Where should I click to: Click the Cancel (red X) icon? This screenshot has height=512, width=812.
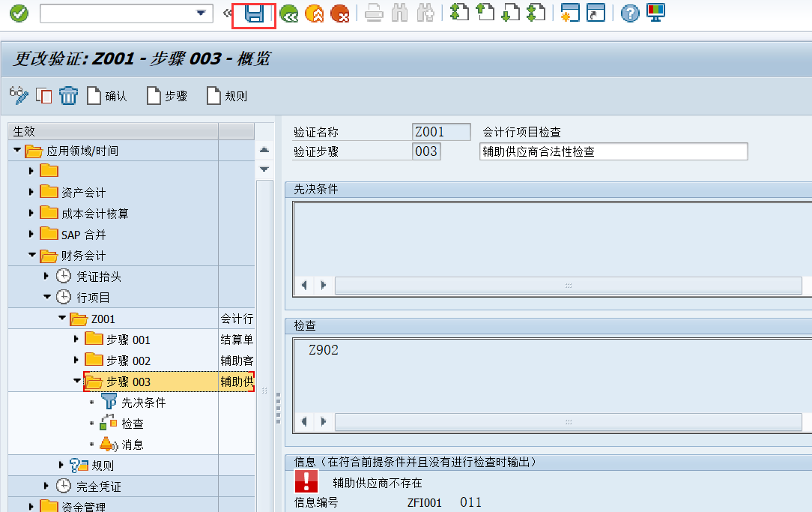[340, 13]
